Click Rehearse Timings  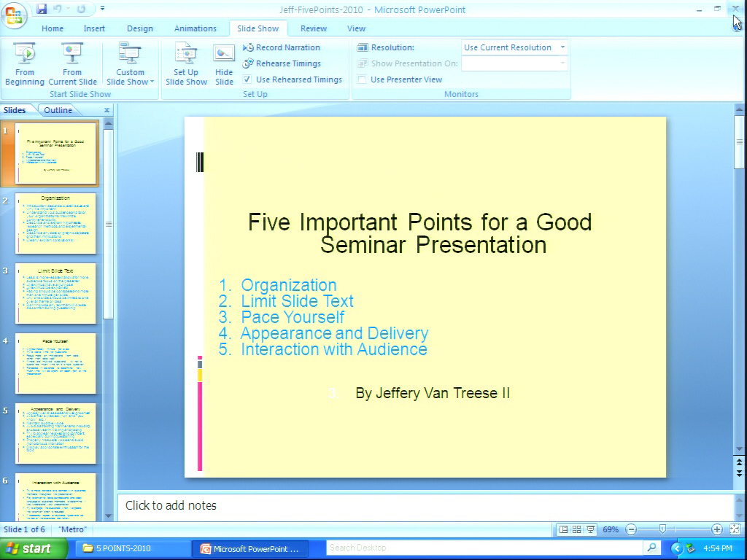tap(282, 63)
